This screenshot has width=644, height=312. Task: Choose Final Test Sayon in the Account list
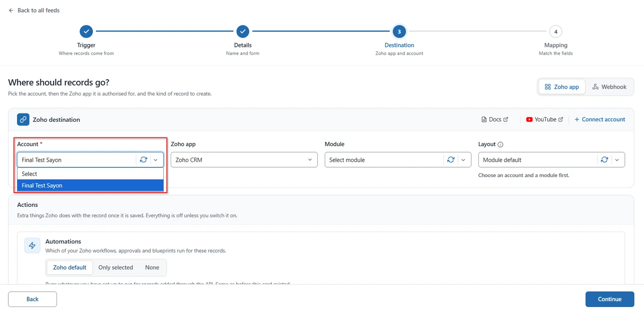tap(91, 185)
